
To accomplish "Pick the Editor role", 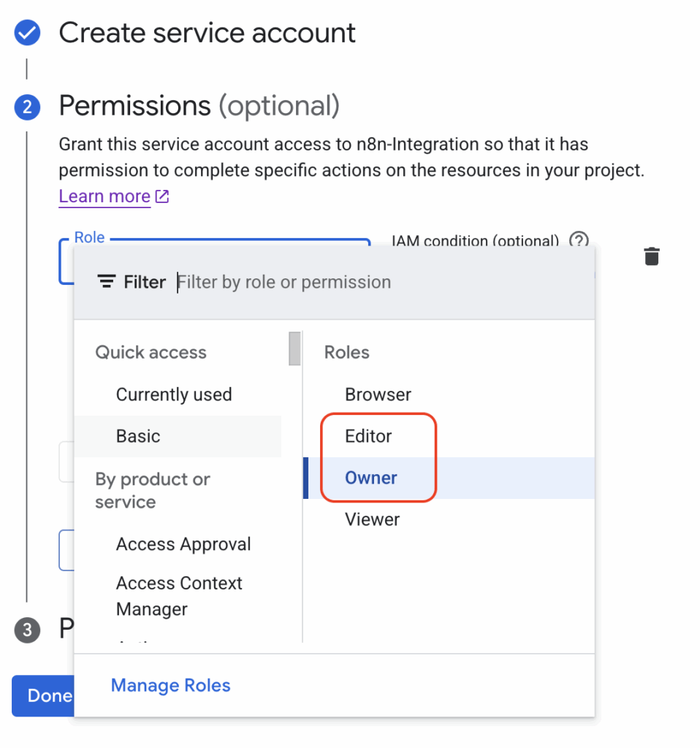I will (x=368, y=436).
